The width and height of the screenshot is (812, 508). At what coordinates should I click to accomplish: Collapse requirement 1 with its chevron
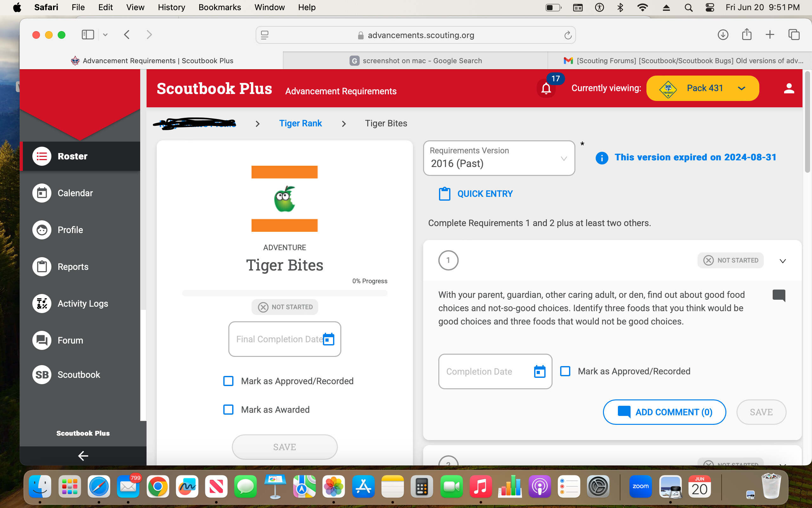(783, 261)
